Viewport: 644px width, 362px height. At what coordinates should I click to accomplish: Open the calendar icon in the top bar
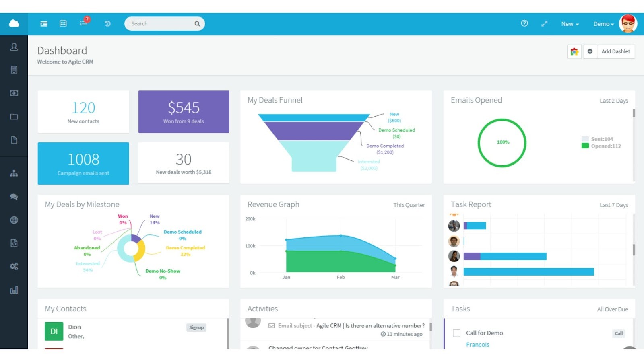(63, 23)
